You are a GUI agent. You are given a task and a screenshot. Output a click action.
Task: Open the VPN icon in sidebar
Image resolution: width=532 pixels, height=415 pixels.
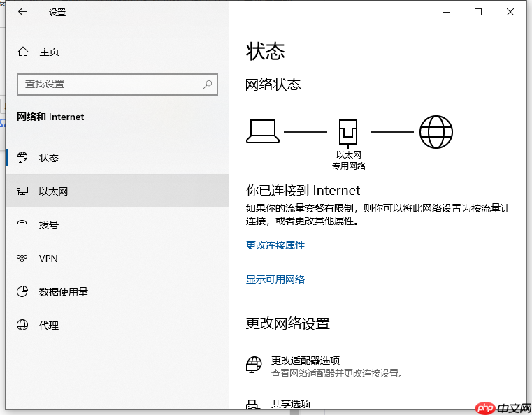(22, 259)
